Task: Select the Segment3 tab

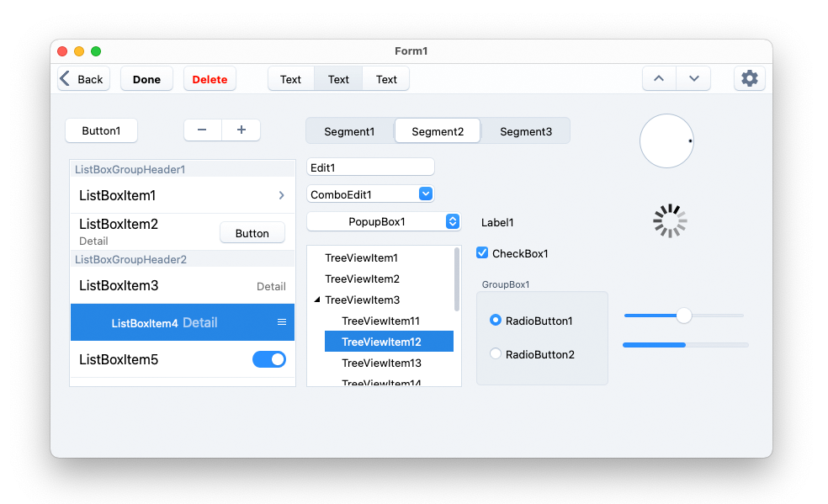Action: tap(526, 131)
